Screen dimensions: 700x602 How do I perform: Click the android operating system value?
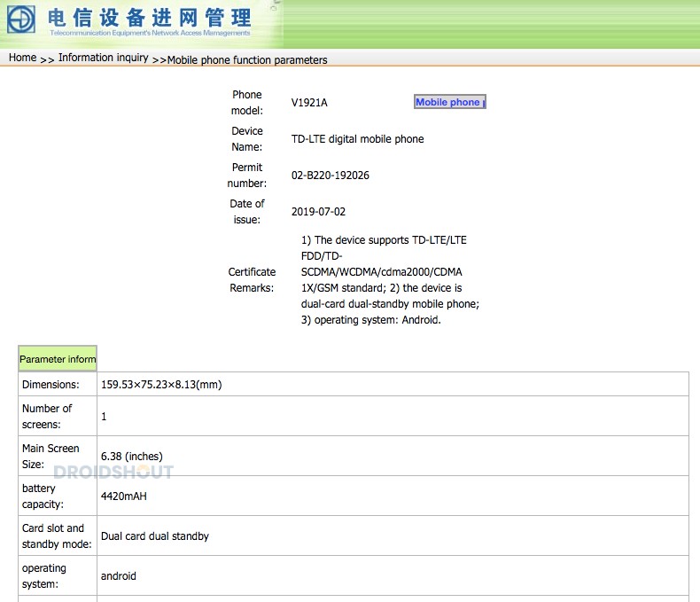click(x=119, y=576)
